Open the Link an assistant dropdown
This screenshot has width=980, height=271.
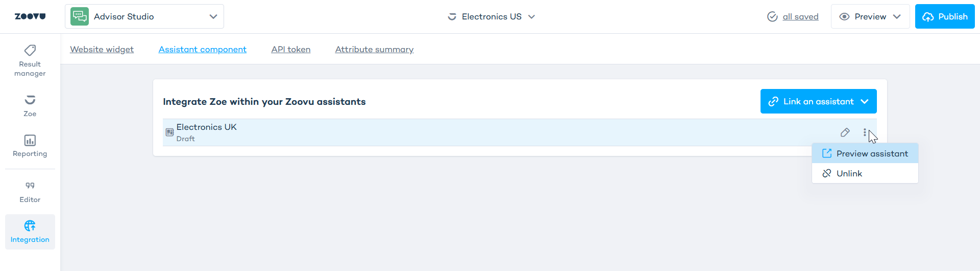click(x=818, y=101)
